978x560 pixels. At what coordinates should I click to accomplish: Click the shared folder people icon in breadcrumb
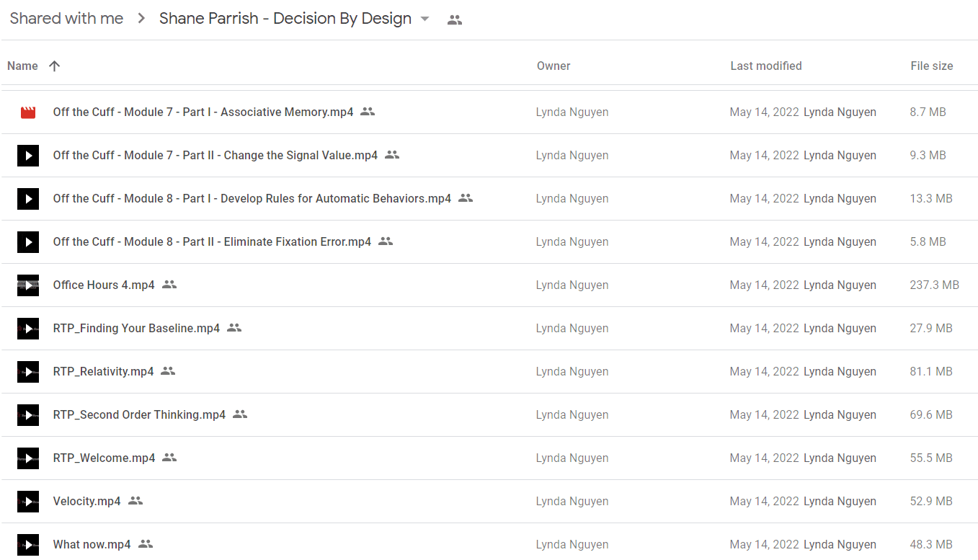tap(455, 20)
